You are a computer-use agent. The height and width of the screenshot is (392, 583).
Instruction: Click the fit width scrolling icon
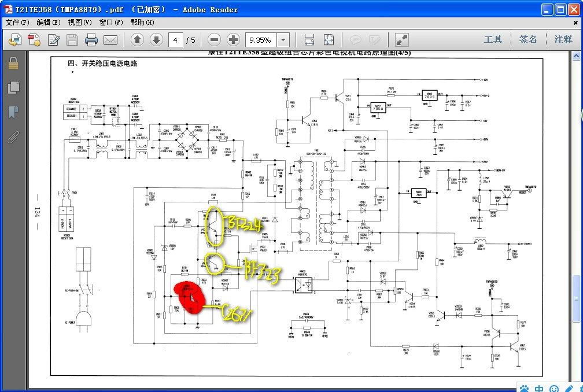coord(309,40)
